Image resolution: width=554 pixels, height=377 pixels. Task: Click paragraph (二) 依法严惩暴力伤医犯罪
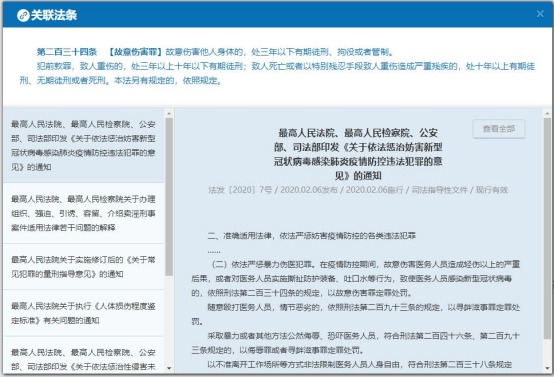click(x=355, y=278)
